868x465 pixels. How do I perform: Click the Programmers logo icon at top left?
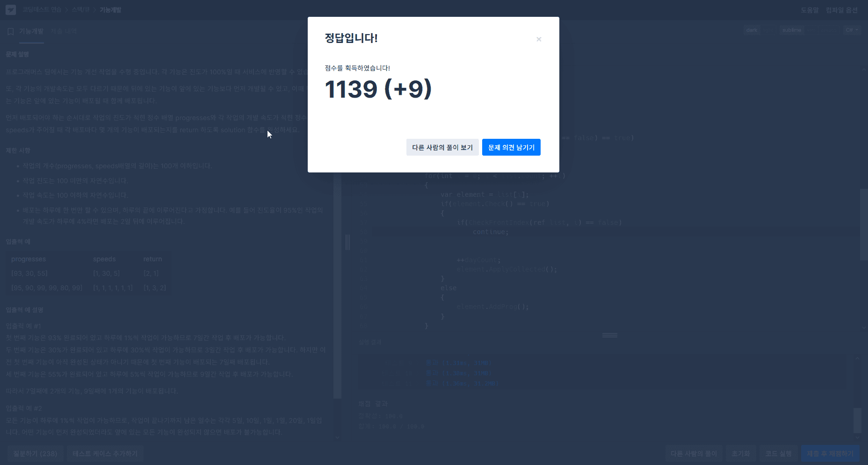click(10, 10)
